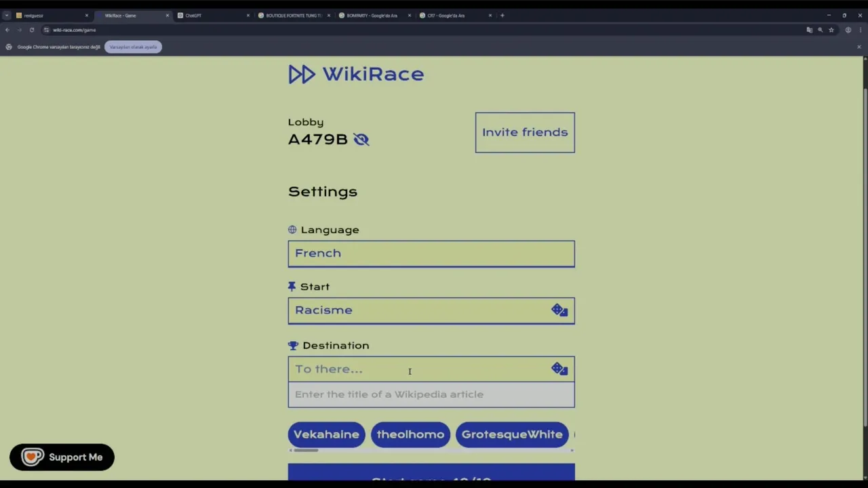Click 'Varsayılan olarak ayarla' button

133,47
